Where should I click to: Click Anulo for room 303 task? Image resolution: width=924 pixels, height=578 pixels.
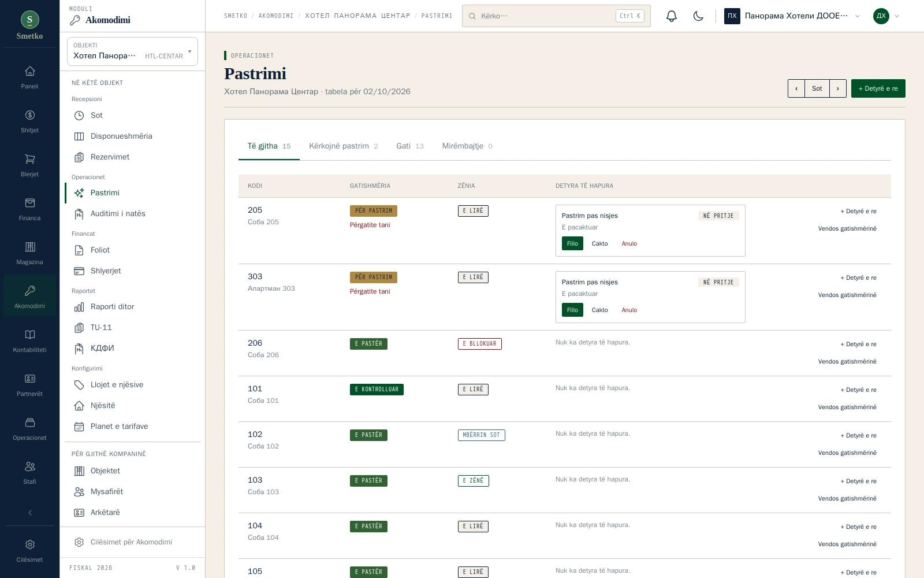click(629, 310)
